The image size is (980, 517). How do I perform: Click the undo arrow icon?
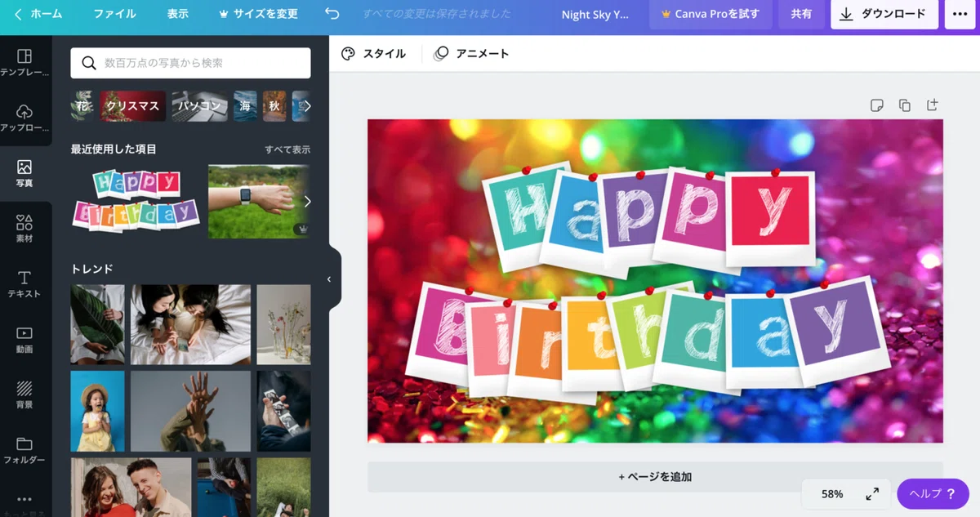tap(332, 14)
